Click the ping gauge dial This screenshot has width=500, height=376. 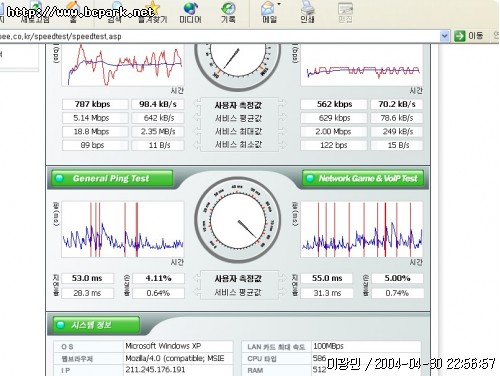(x=238, y=220)
